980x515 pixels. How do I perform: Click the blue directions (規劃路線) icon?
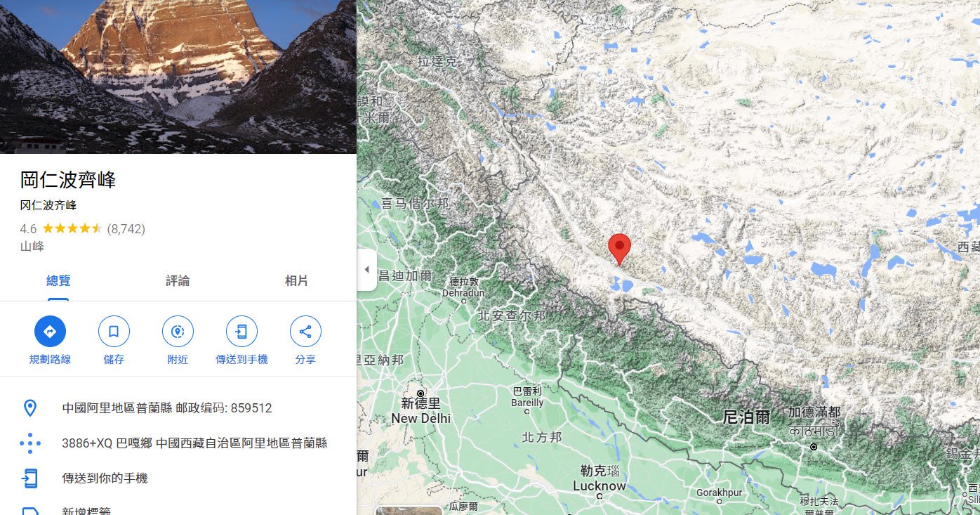coord(50,332)
